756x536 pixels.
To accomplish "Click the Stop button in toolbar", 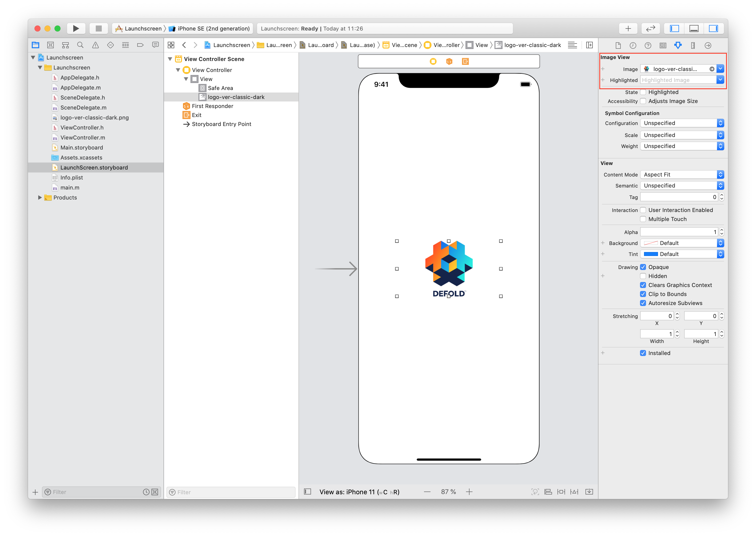I will pos(98,28).
